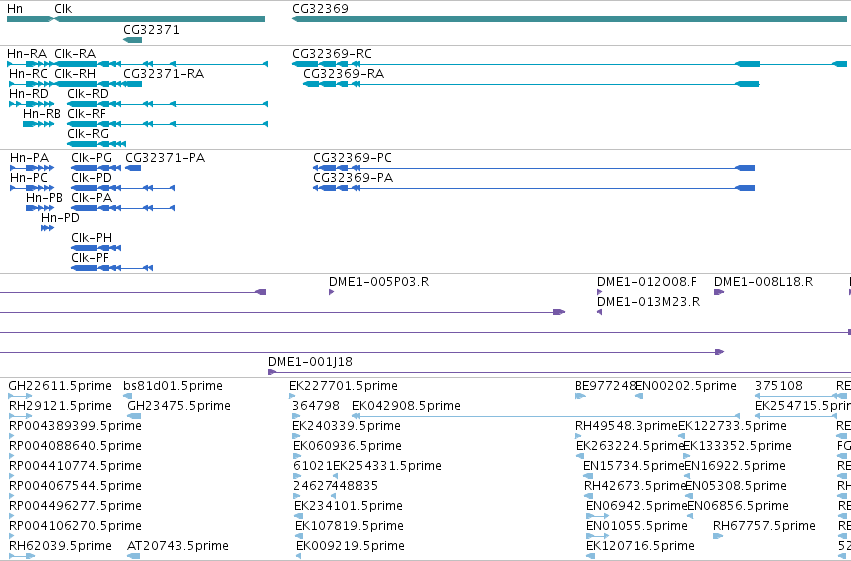Click the RH62039.5prime EST label
The width and height of the screenshot is (851, 561).
[x=60, y=547]
